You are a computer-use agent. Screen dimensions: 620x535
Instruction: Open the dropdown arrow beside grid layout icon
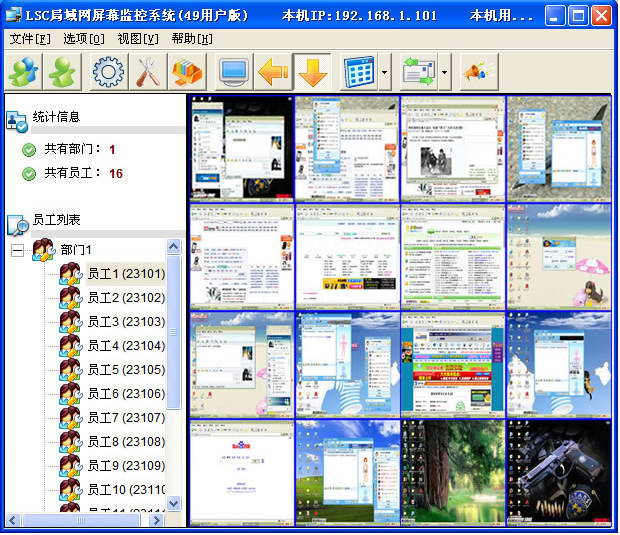click(x=385, y=72)
